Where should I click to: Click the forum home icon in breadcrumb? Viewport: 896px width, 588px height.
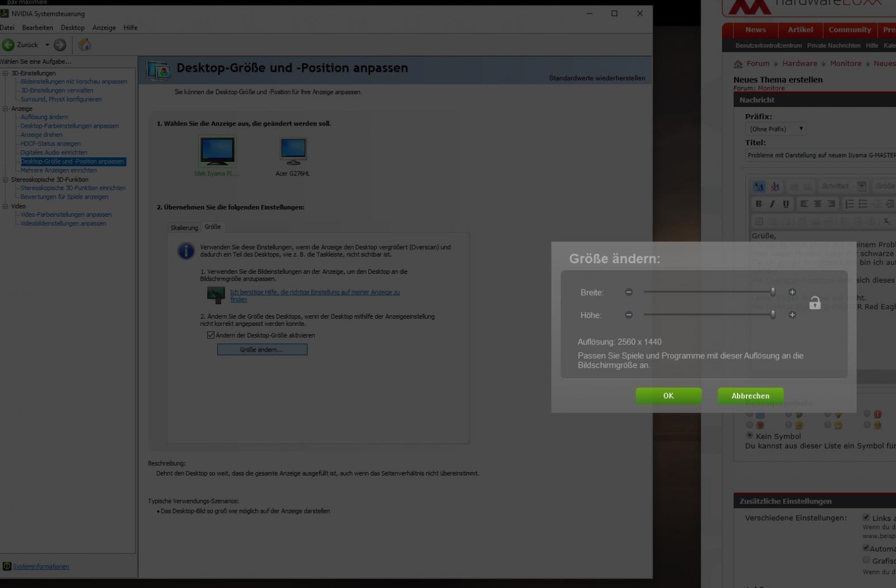coord(738,64)
